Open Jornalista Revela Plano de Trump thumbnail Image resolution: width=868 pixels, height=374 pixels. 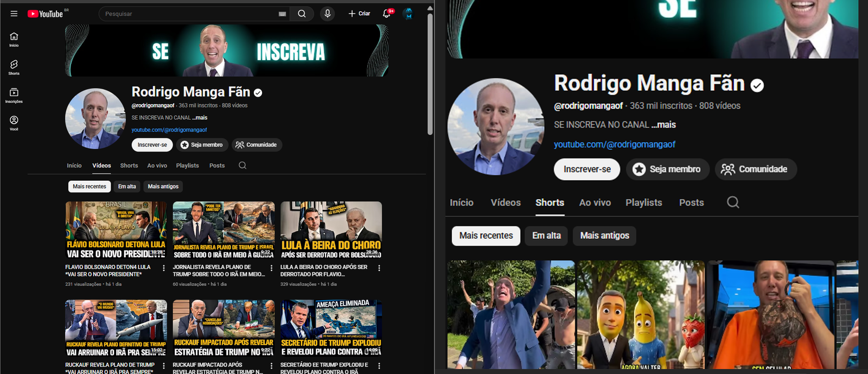tap(224, 230)
